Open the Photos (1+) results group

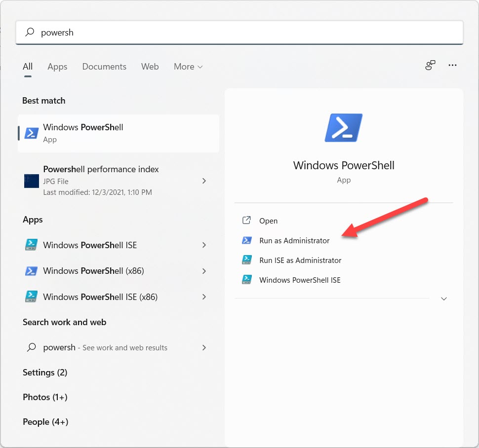pos(45,397)
